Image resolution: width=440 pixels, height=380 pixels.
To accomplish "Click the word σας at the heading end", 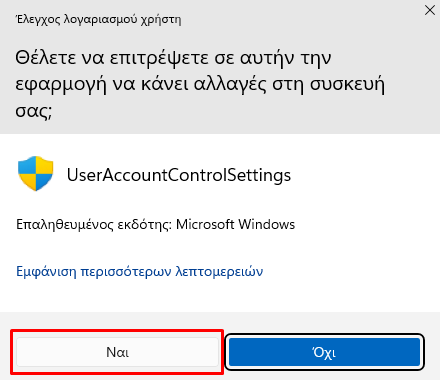I will [x=31, y=111].
